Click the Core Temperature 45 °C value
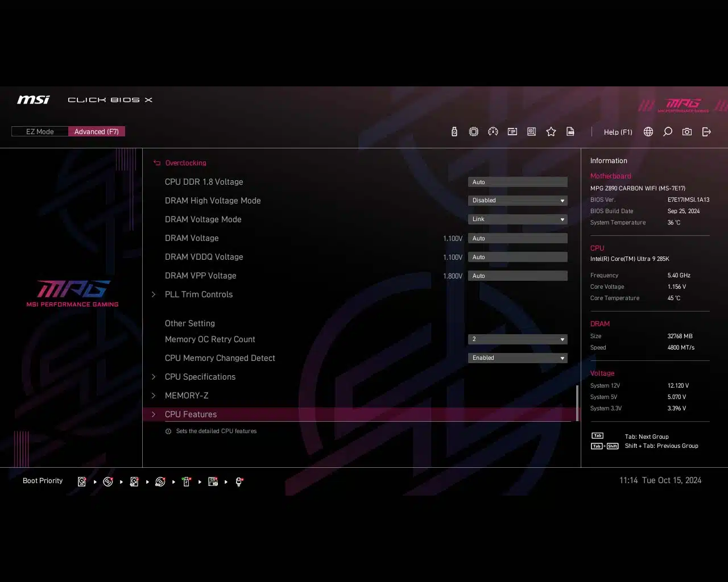The width and height of the screenshot is (728, 582). click(673, 298)
